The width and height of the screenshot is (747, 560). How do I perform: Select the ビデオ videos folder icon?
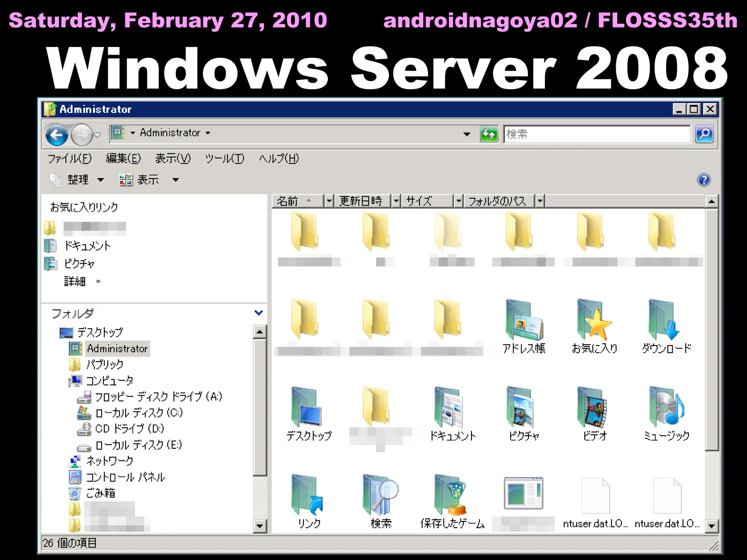click(x=595, y=414)
